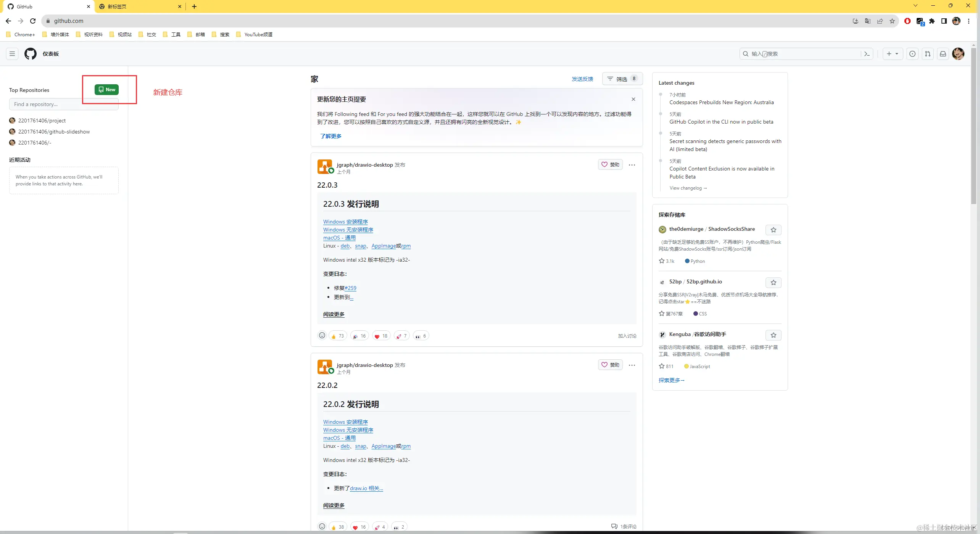
Task: Open reaction emoji picker on 22.0.3 post
Action: pos(322,336)
